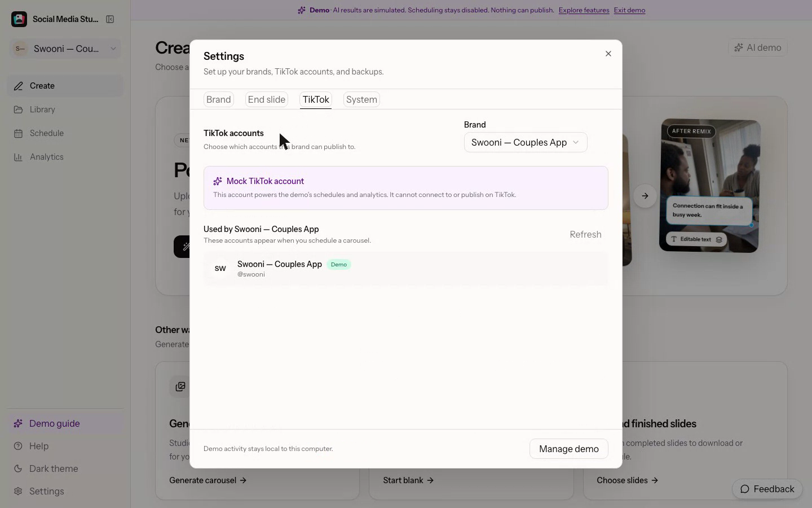Image resolution: width=812 pixels, height=508 pixels.
Task: Open the System tab
Action: click(361, 99)
